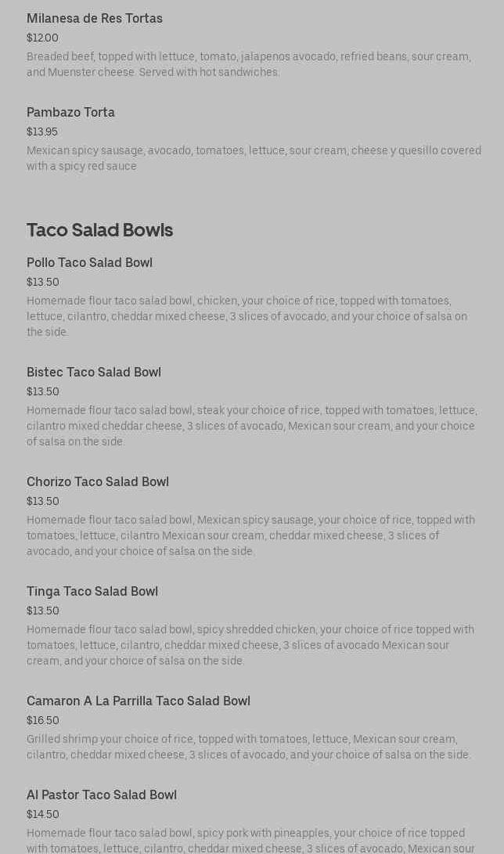Click the Tinga spicy shredded chicken description
The height and width of the screenshot is (854, 504).
coord(250,645)
